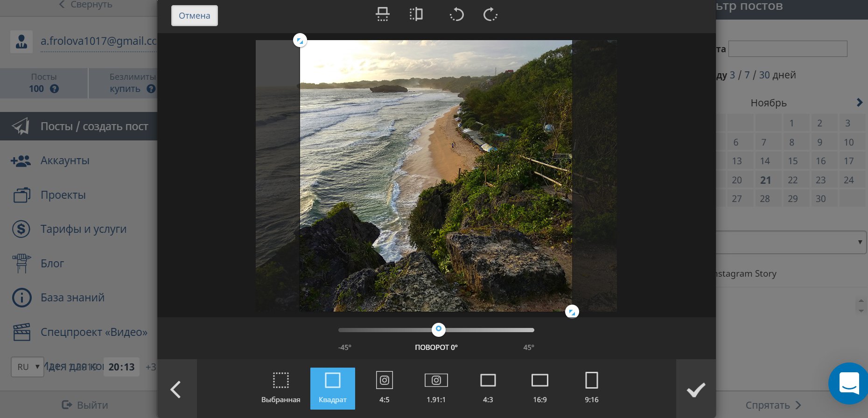The width and height of the screenshot is (868, 418).
Task: Click the Выйти logout button
Action: click(85, 405)
